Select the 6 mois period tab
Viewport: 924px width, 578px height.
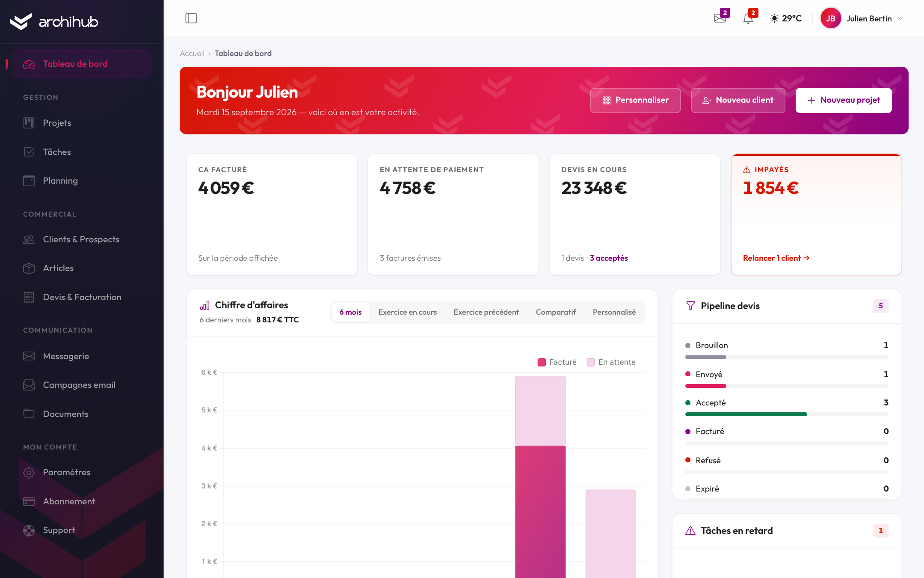click(x=350, y=312)
